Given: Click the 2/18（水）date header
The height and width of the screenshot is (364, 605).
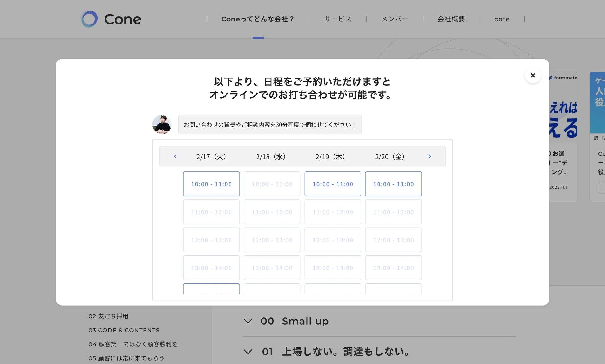Looking at the screenshot, I should (271, 157).
